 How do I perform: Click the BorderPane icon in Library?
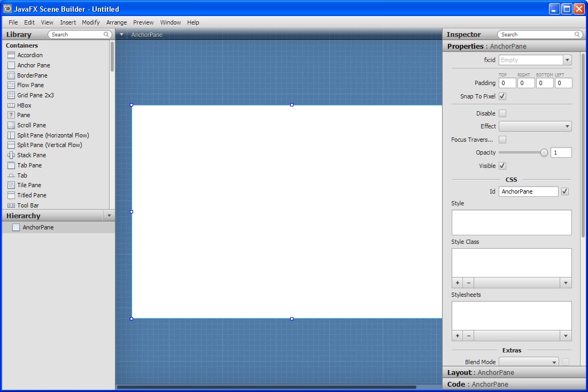tap(11, 75)
